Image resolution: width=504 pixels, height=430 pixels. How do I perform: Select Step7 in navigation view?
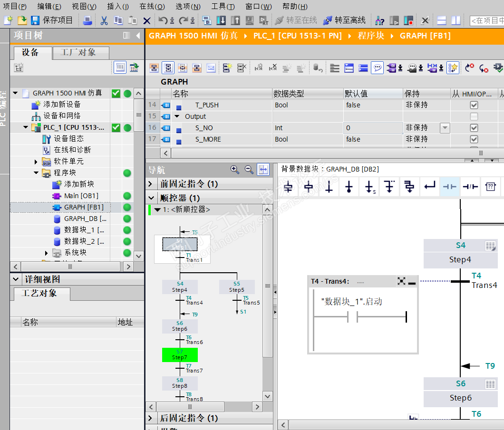tap(180, 355)
